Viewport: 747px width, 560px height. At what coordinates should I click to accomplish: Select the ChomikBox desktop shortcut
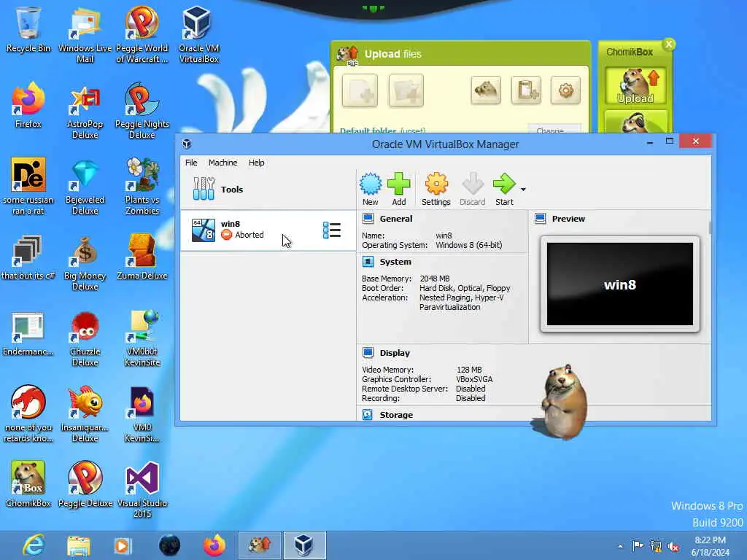pos(28,484)
